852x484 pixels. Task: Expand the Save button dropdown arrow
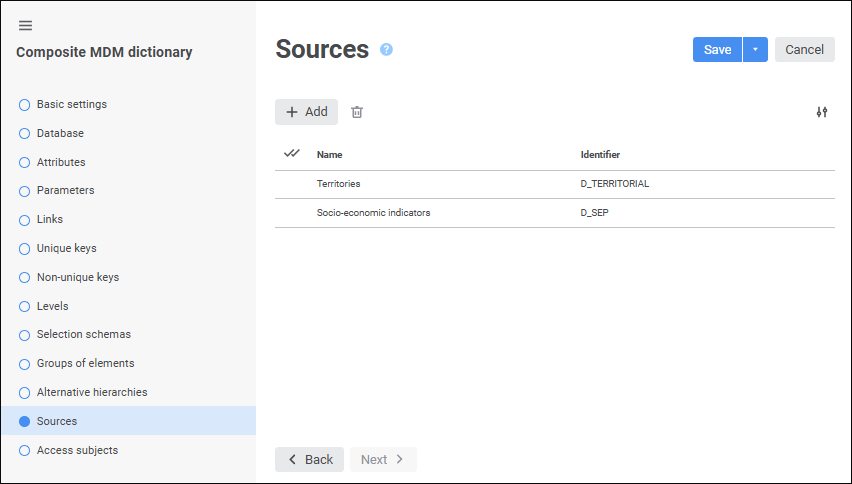pyautogui.click(x=755, y=50)
